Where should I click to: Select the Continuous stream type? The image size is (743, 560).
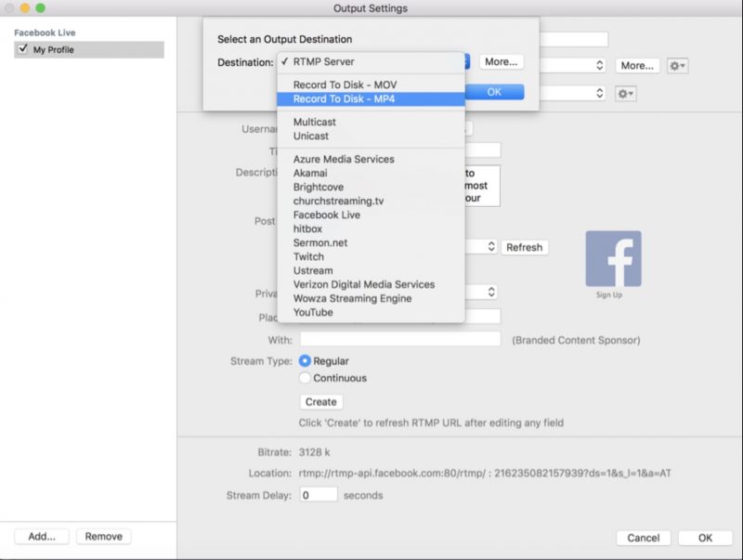coord(305,378)
